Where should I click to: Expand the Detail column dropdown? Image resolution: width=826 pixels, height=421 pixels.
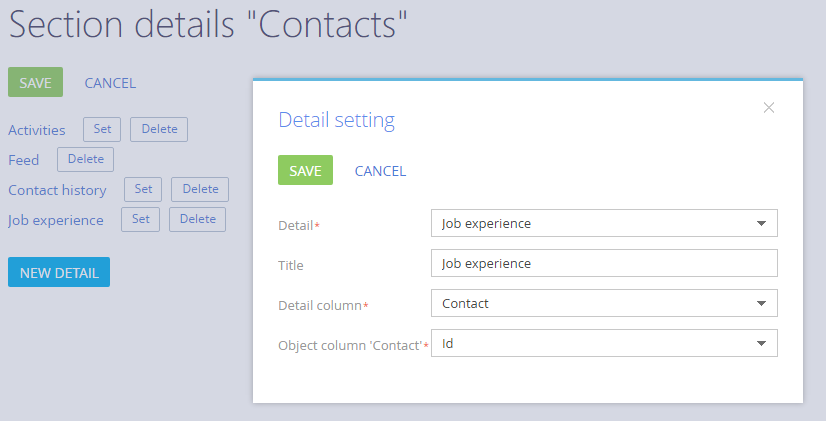pos(761,303)
